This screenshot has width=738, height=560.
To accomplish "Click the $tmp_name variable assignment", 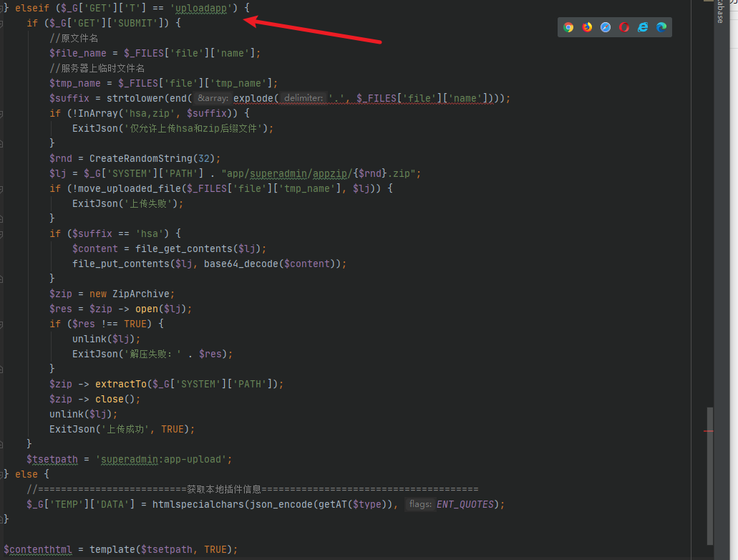I will pos(75,83).
